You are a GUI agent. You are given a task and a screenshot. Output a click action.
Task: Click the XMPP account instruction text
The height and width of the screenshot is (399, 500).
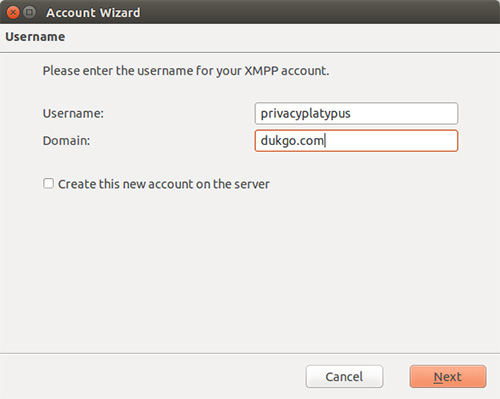186,71
